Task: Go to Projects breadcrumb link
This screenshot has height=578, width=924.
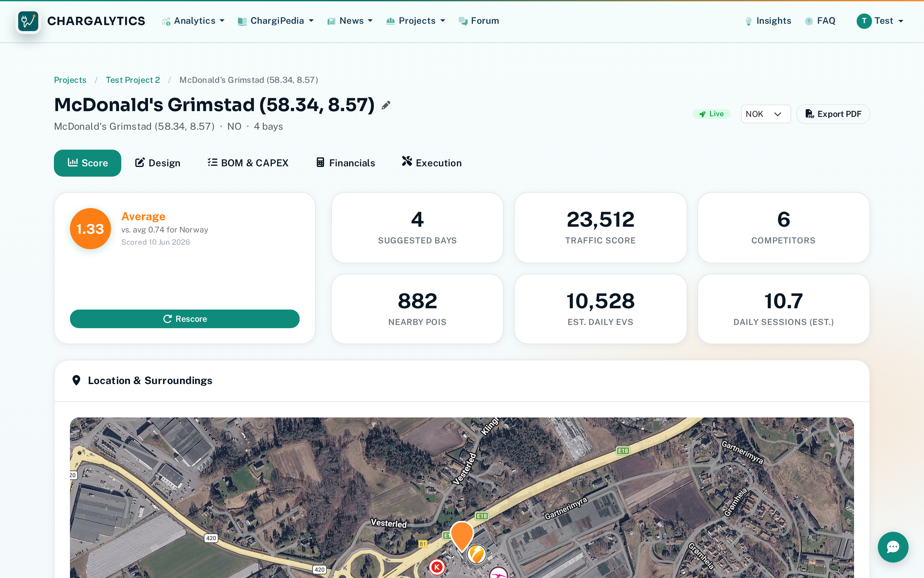Action: [70, 80]
